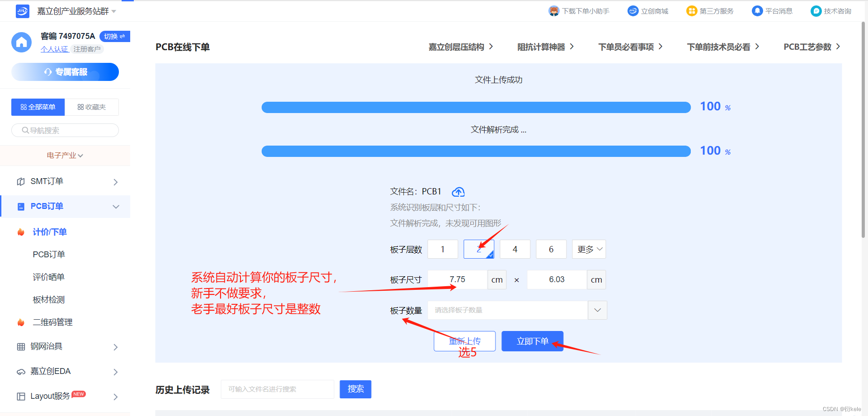Click the 个人认证 link
This screenshot has width=868, height=416.
pos(54,49)
